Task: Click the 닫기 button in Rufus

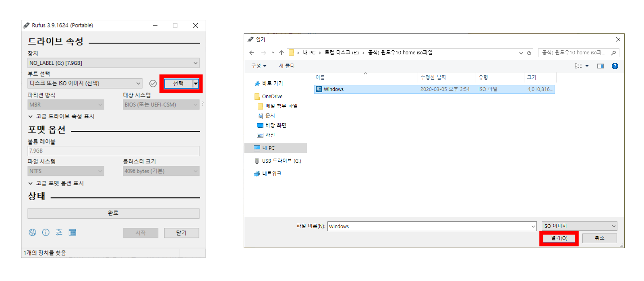Action: click(181, 233)
